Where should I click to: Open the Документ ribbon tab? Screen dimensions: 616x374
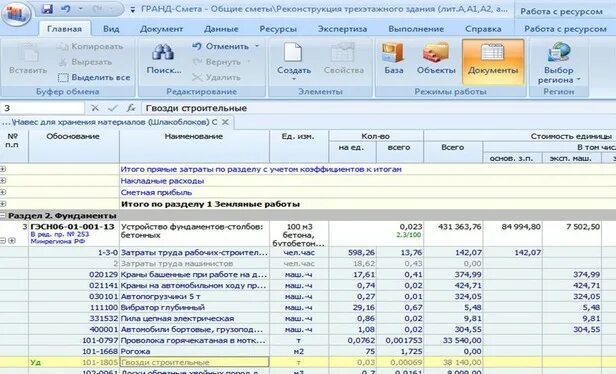(x=161, y=29)
